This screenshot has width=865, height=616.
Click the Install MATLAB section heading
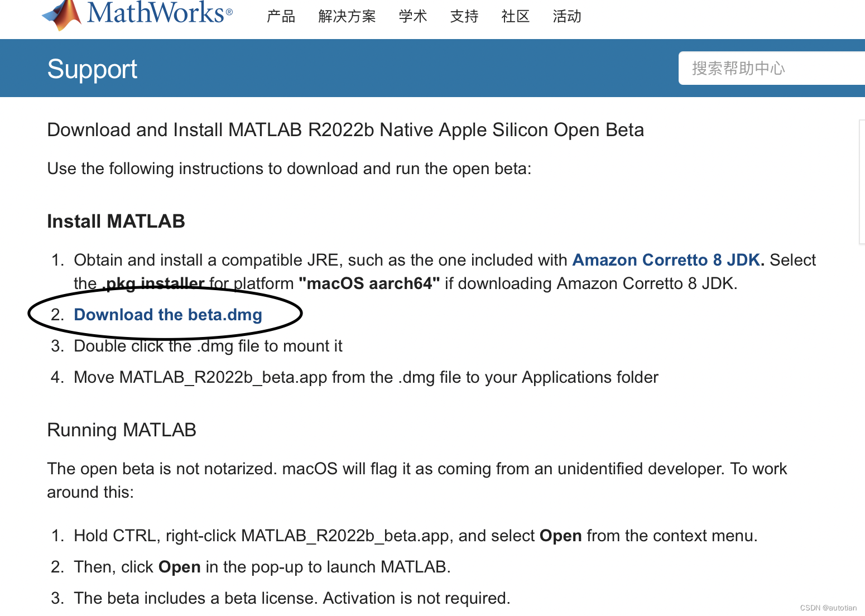pos(116,220)
